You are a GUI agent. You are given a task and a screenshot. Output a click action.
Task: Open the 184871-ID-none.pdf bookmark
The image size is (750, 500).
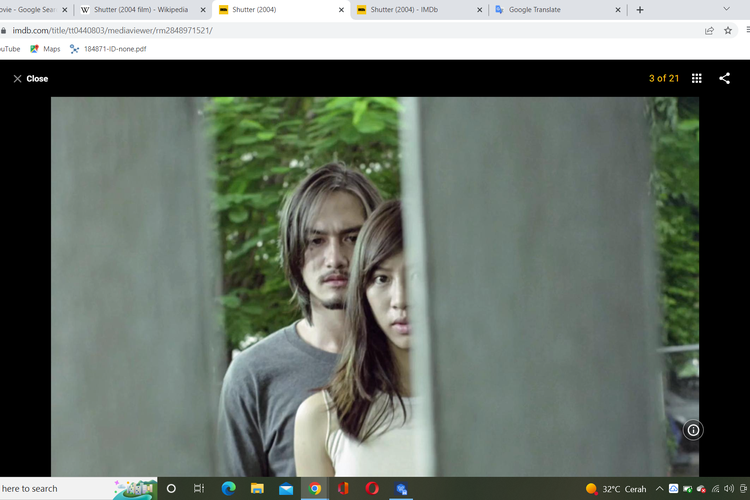(107, 48)
